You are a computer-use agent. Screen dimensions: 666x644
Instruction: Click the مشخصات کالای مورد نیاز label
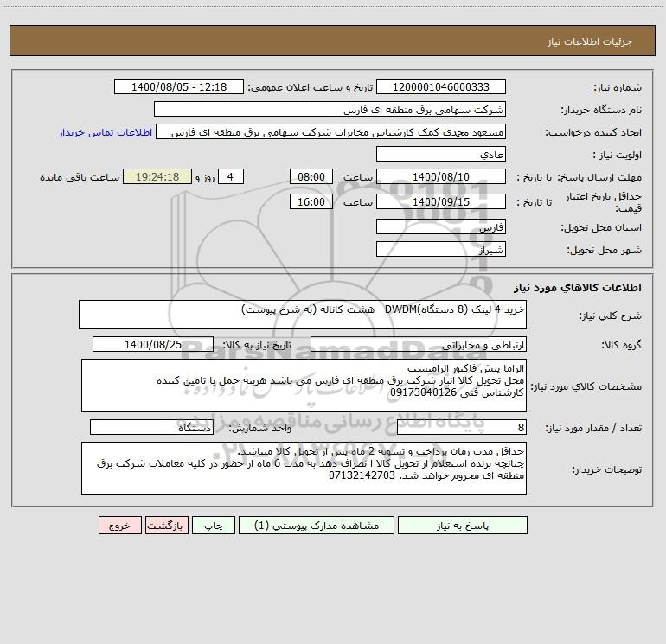586,386
